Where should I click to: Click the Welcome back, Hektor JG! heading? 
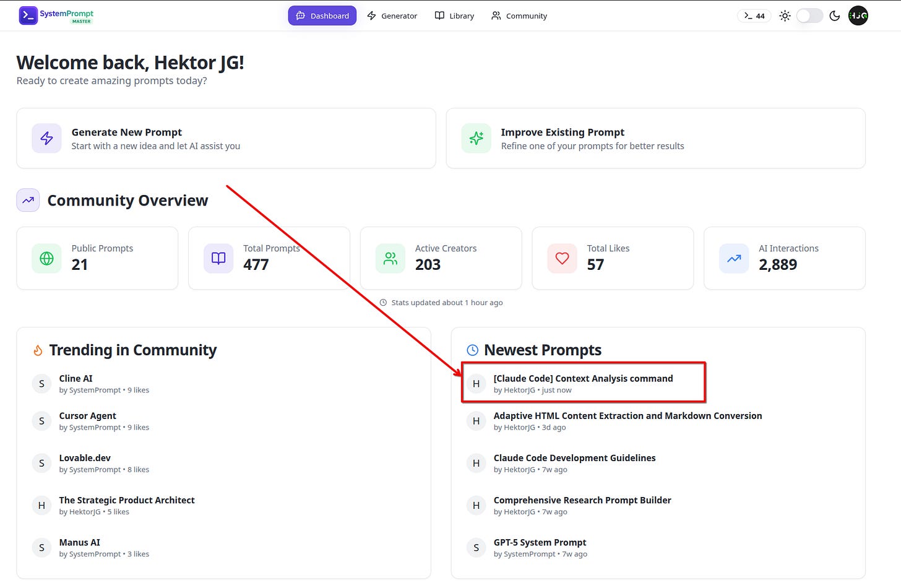130,63
